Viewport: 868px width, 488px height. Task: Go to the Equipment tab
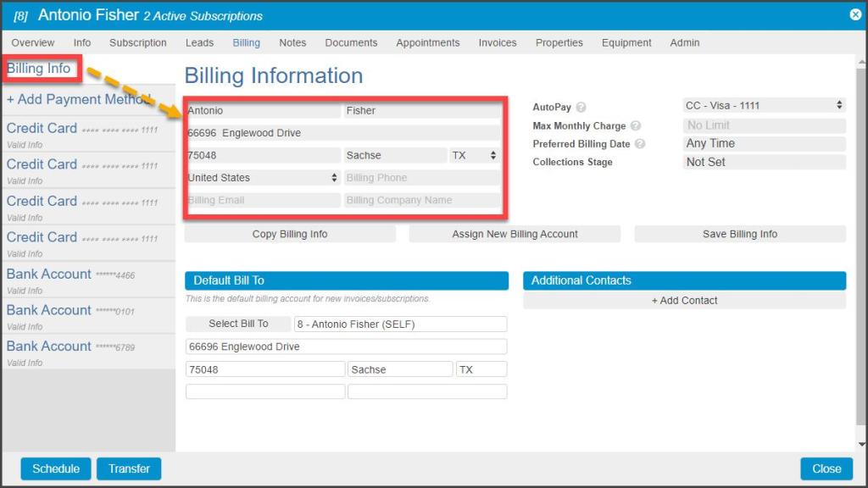pyautogui.click(x=626, y=42)
